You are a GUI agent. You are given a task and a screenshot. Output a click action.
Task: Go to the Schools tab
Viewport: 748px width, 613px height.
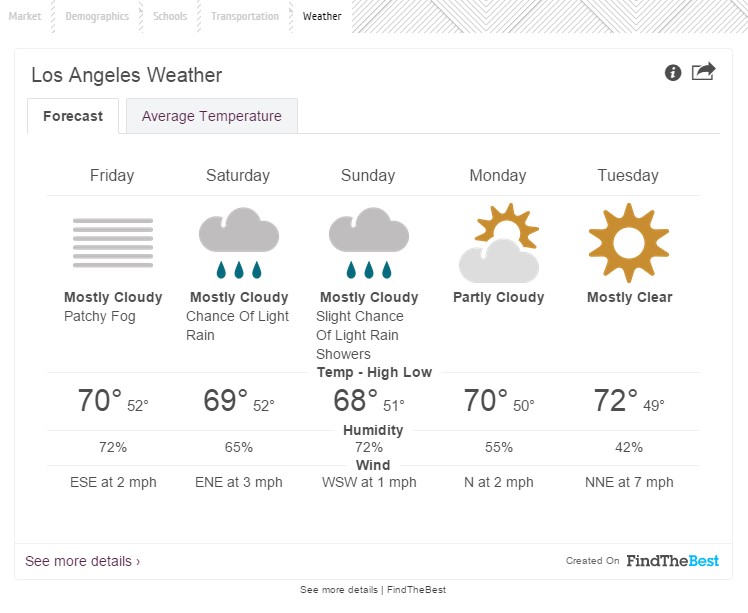pos(170,16)
